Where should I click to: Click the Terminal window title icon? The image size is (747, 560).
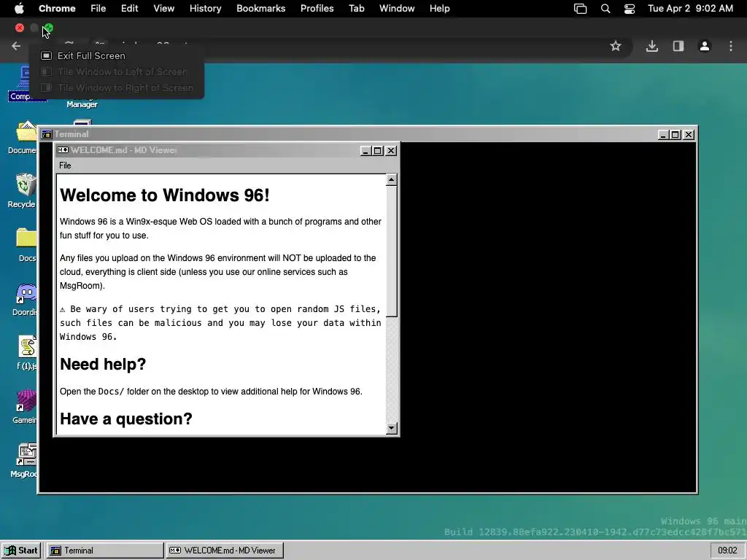46,134
